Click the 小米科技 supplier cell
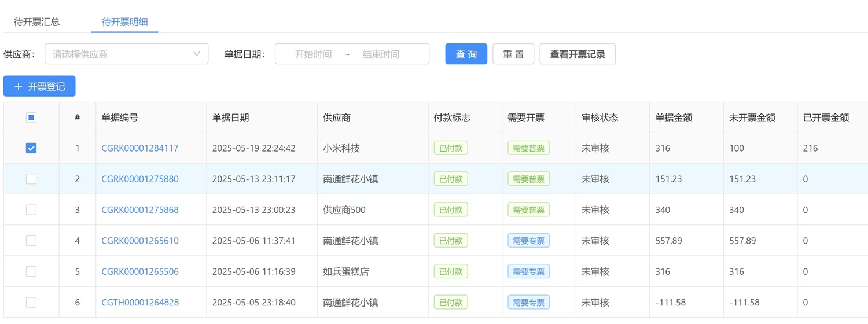 tap(341, 148)
